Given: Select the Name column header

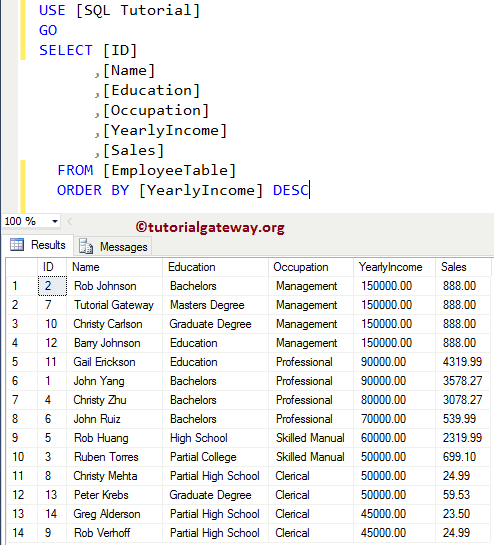Looking at the screenshot, I should [114, 267].
